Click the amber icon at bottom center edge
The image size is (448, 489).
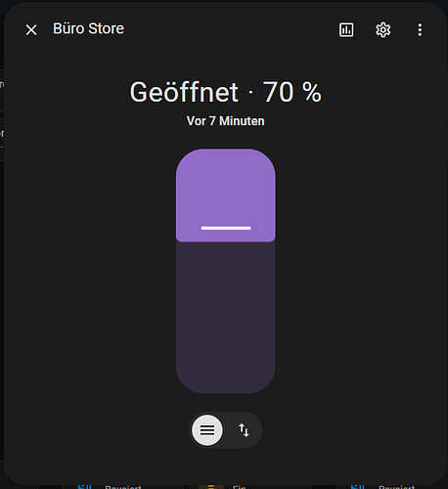[211, 487]
